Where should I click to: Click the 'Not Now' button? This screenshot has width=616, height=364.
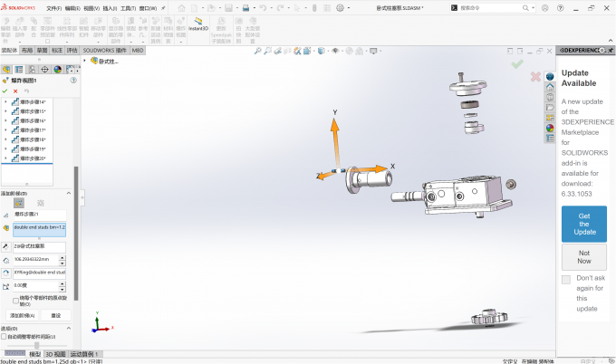[584, 257]
